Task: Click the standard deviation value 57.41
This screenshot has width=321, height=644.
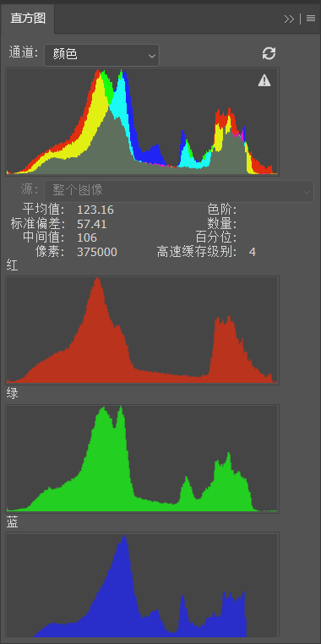Action: tap(92, 224)
